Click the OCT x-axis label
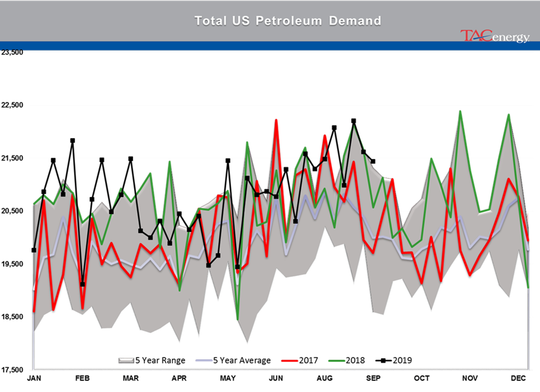The width and height of the screenshot is (540, 392). [x=422, y=378]
